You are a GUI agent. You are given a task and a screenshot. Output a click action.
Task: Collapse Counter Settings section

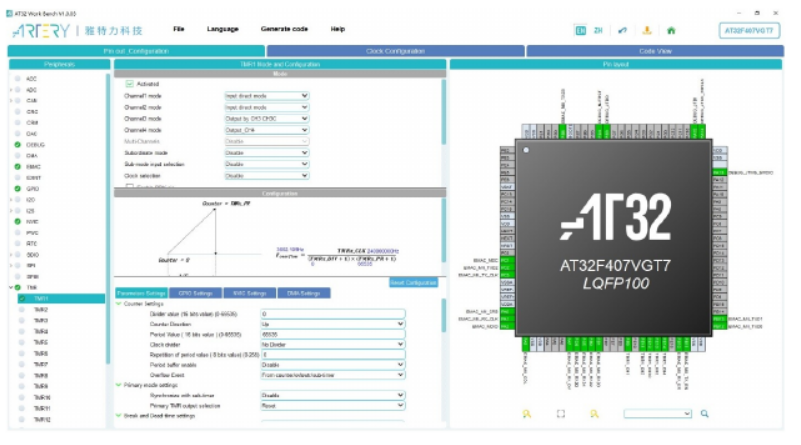click(x=119, y=303)
